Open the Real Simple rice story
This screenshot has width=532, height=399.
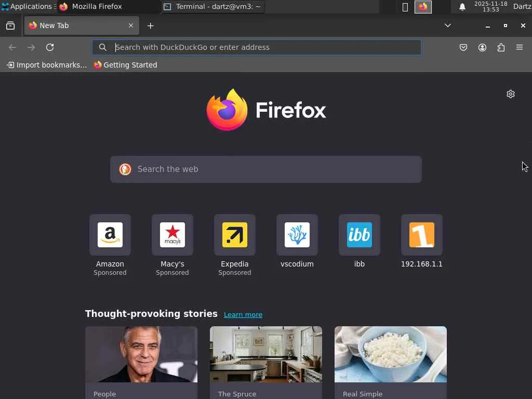point(391,354)
